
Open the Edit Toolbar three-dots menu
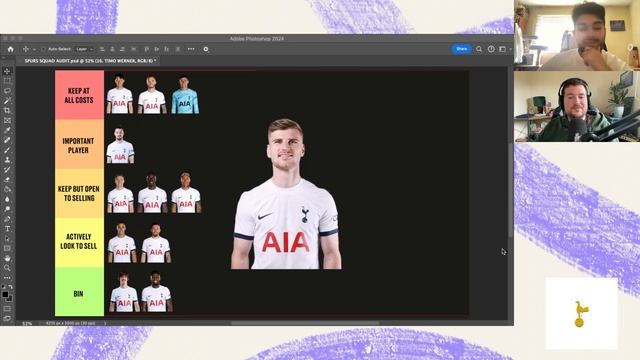7,278
